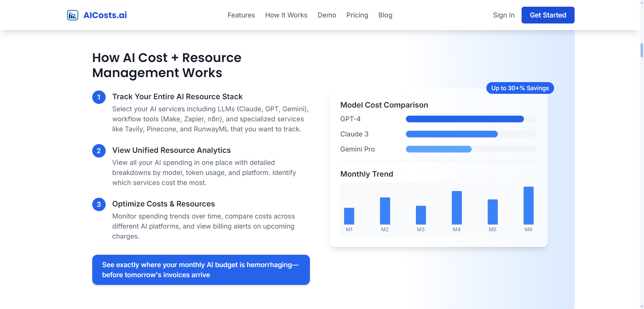Click the M4 bar in Monthly Trend
644x309 pixels.
click(457, 208)
